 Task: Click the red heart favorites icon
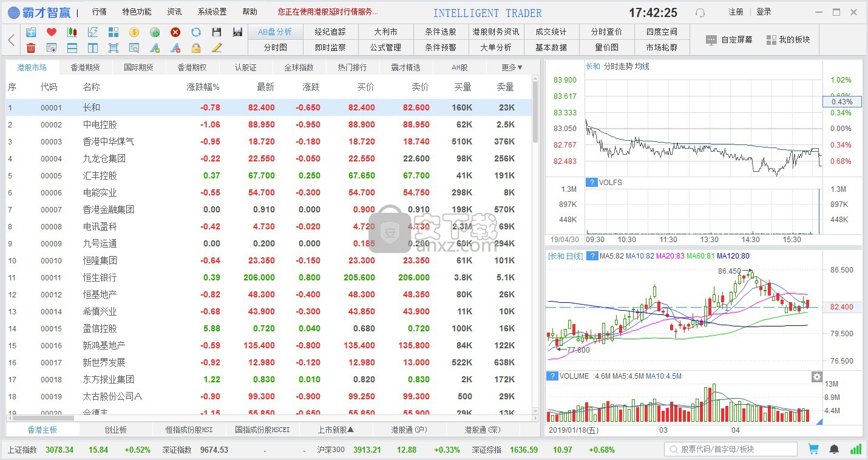[52, 32]
